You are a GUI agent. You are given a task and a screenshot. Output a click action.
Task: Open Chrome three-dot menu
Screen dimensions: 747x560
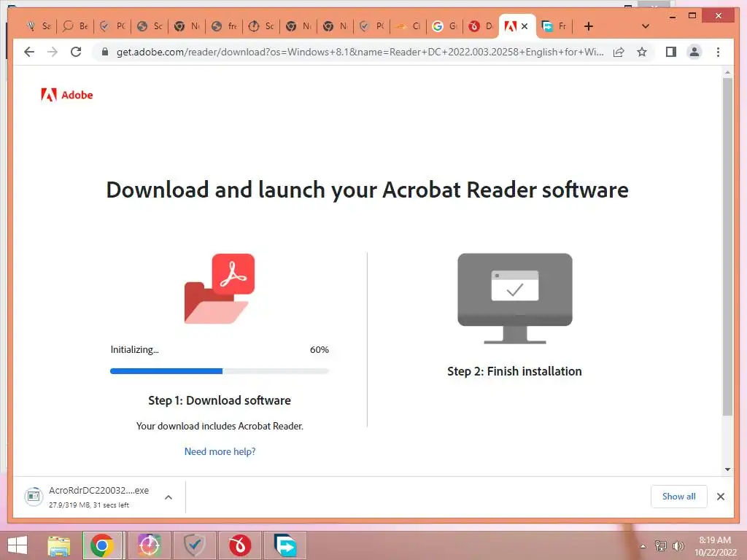coord(718,52)
